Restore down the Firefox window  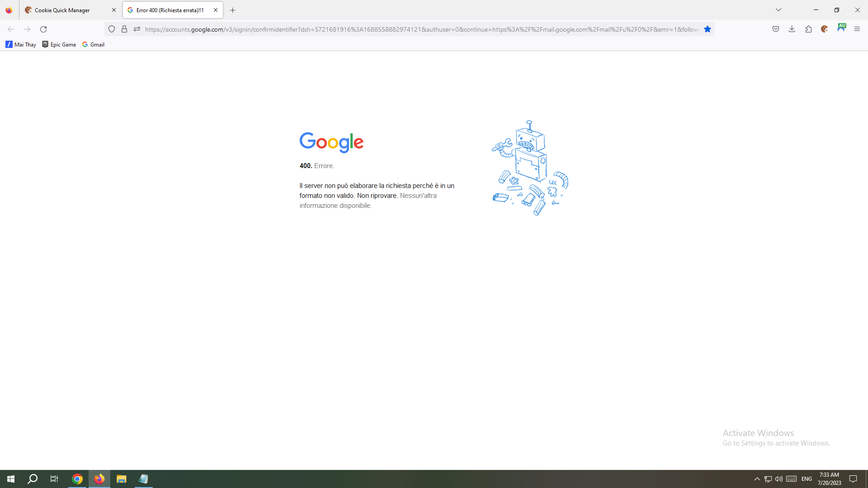point(837,10)
